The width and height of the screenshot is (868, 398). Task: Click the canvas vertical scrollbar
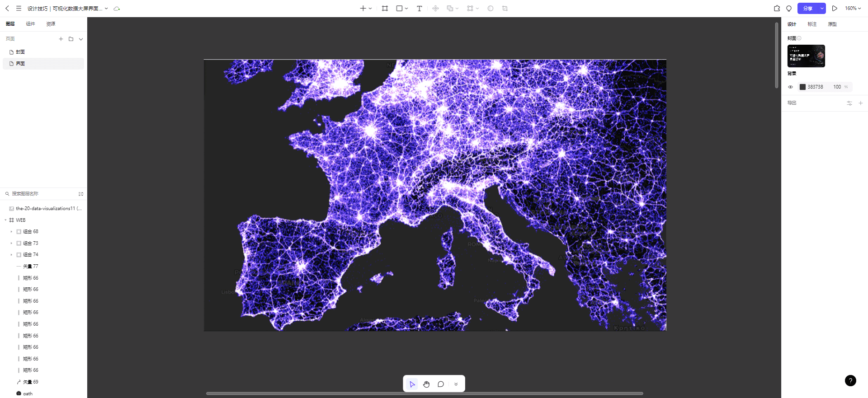(x=777, y=55)
